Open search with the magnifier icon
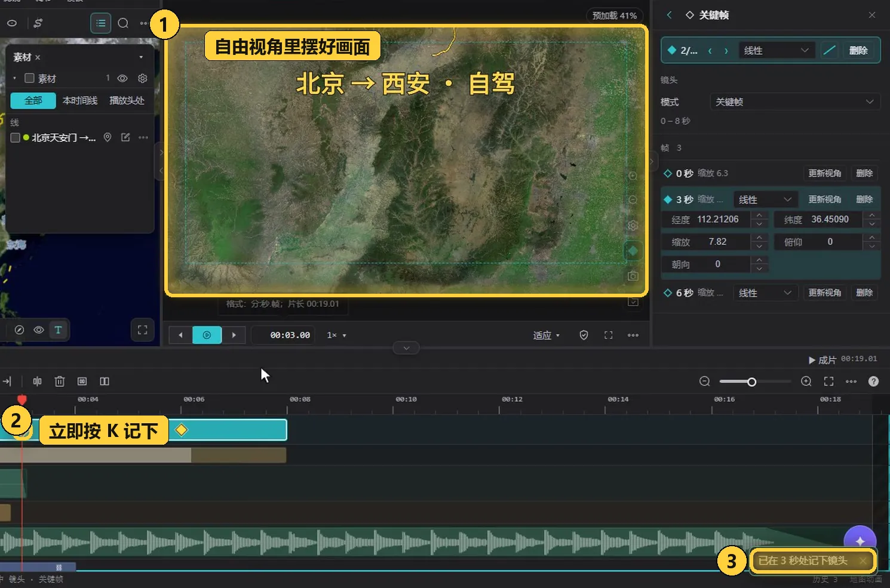The width and height of the screenshot is (890, 588). tap(123, 23)
